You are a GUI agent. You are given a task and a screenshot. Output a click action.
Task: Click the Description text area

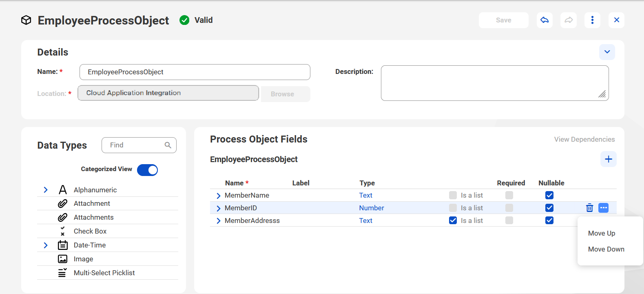[x=495, y=83]
